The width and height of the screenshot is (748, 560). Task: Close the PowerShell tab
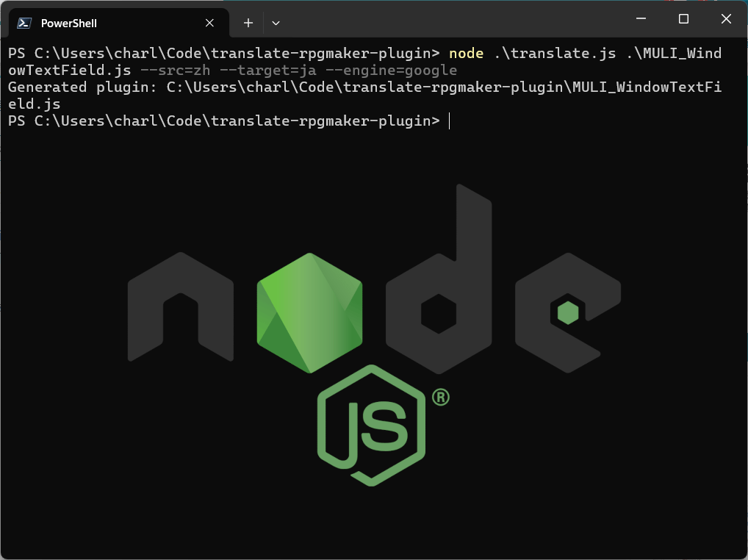(x=209, y=23)
